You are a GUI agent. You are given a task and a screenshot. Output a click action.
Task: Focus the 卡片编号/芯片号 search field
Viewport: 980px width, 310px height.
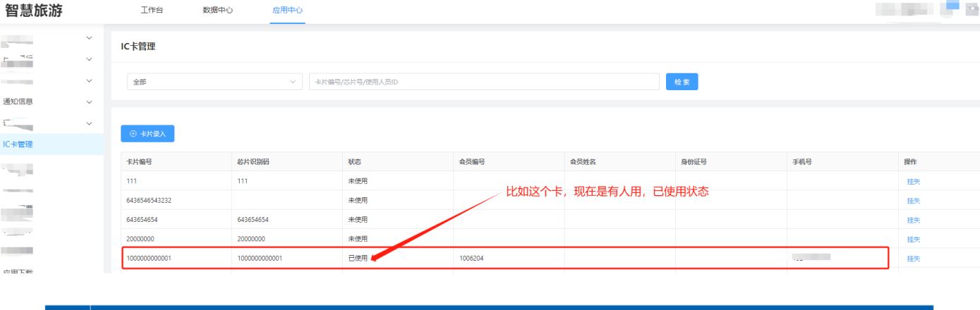point(483,82)
